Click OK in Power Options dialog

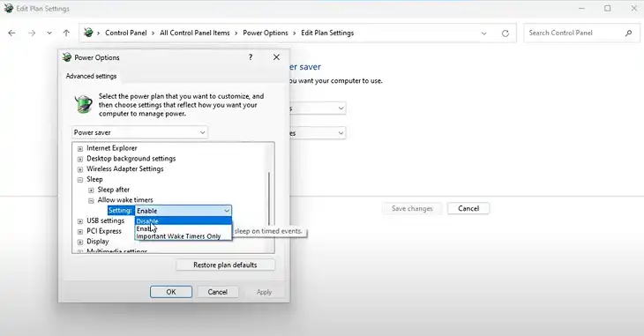tap(171, 292)
